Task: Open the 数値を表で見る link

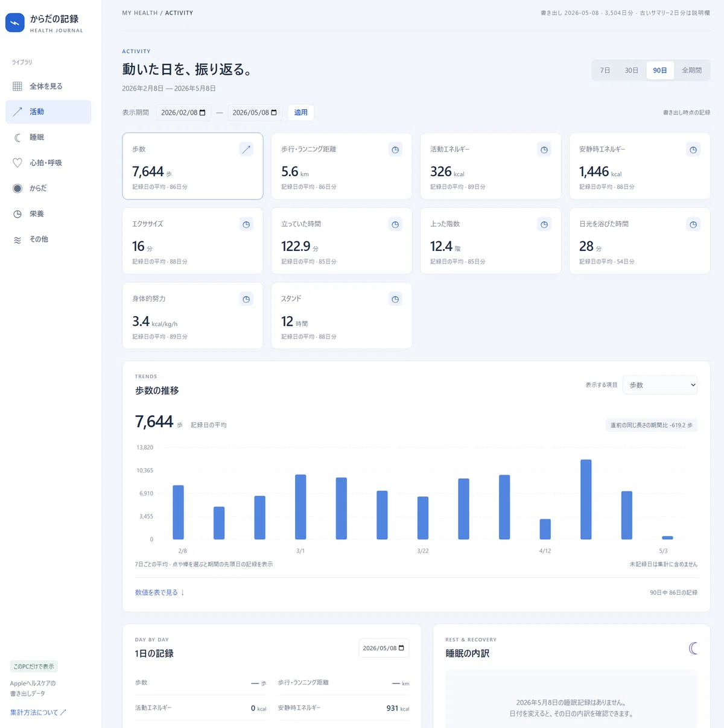Action: [160, 593]
